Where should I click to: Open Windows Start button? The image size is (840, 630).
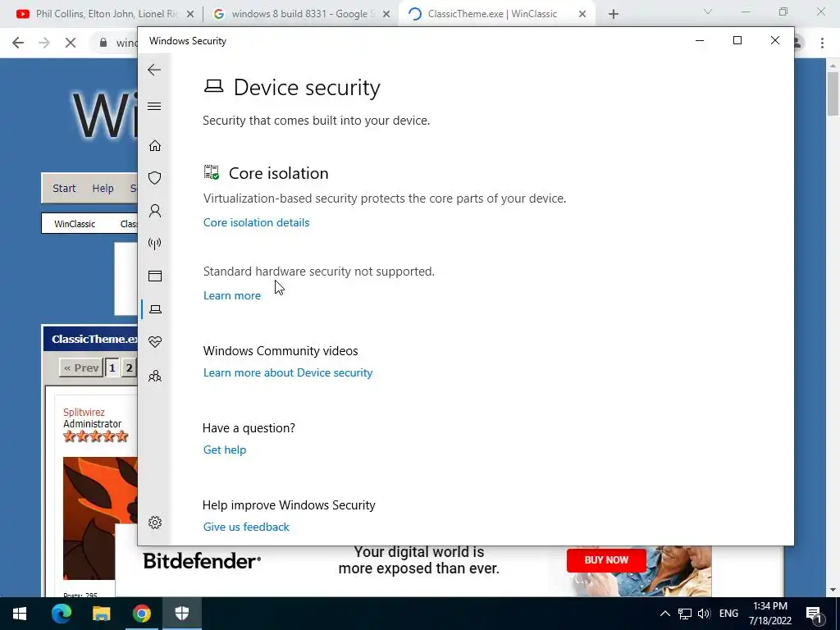coord(20,614)
